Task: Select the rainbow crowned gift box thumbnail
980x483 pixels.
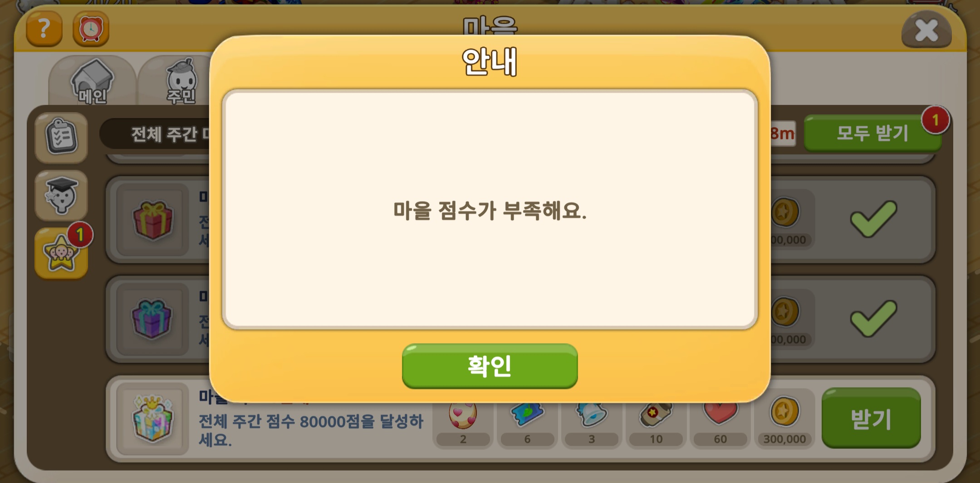Action: [x=152, y=419]
